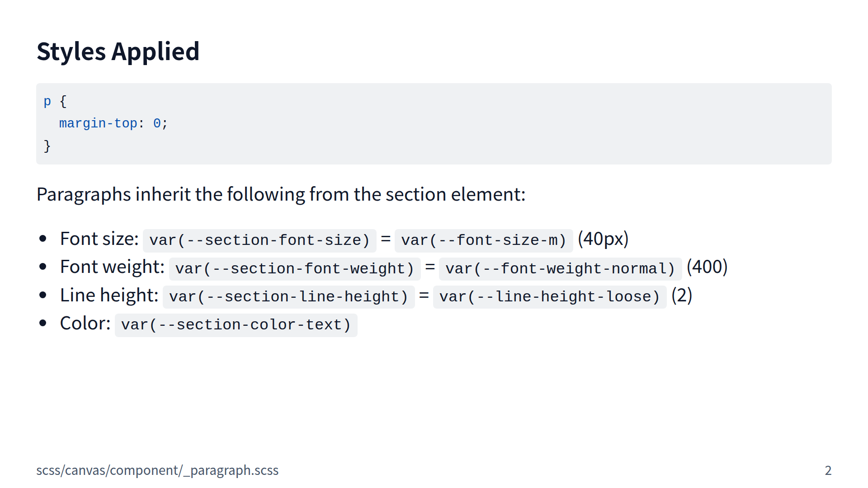Select the var(--font-size-m) code snippet
Screen dimensions: 868x488
pos(483,240)
